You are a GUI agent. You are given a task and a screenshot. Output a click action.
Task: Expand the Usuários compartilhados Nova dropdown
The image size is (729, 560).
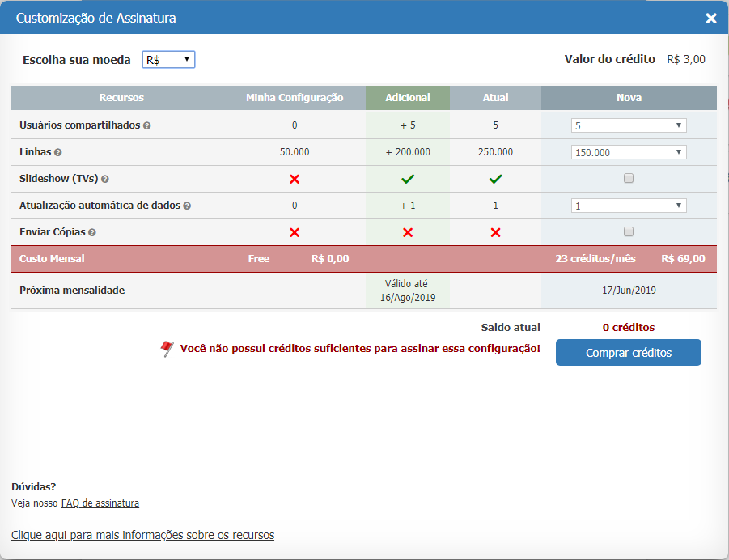[628, 125]
